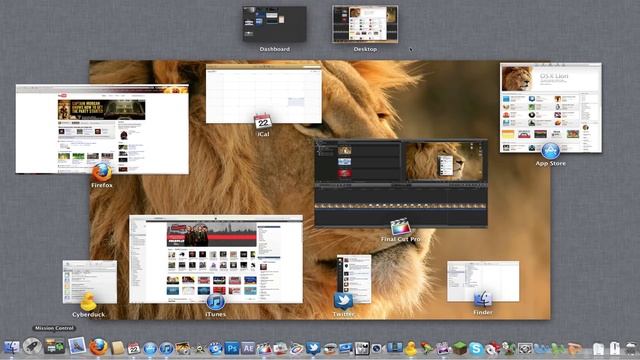Image resolution: width=640 pixels, height=360 pixels.
Task: Open the first document stack in Dock
Action: coord(598,348)
